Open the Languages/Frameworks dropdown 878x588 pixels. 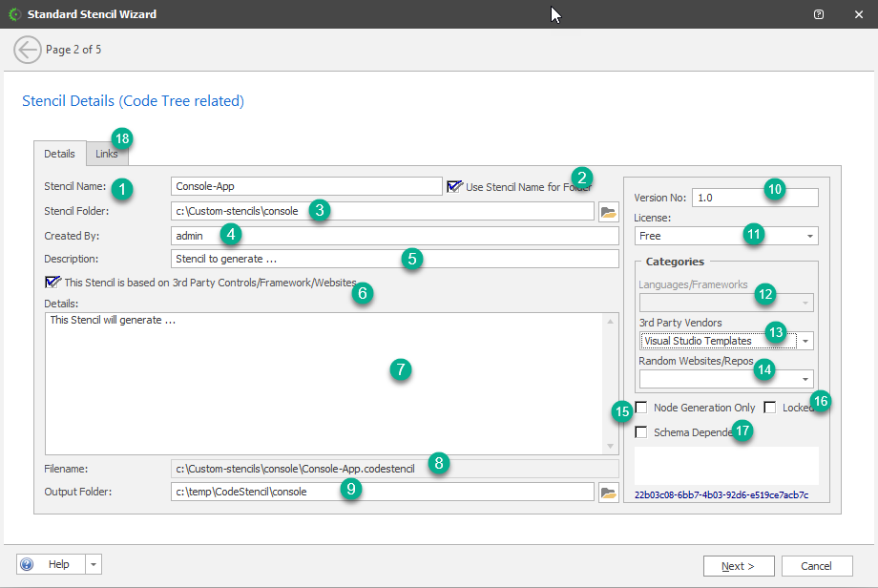(x=805, y=303)
